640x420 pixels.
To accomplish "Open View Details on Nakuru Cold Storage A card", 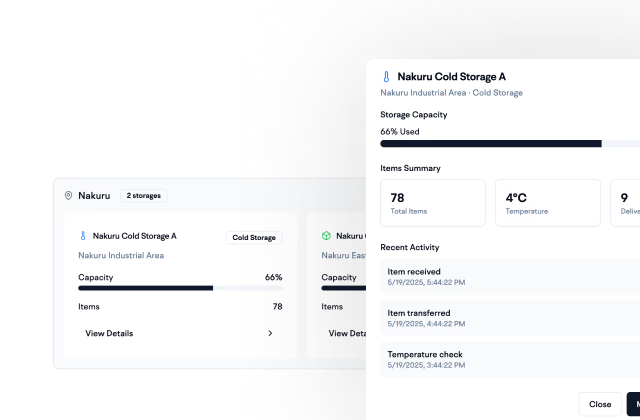I will coord(109,333).
